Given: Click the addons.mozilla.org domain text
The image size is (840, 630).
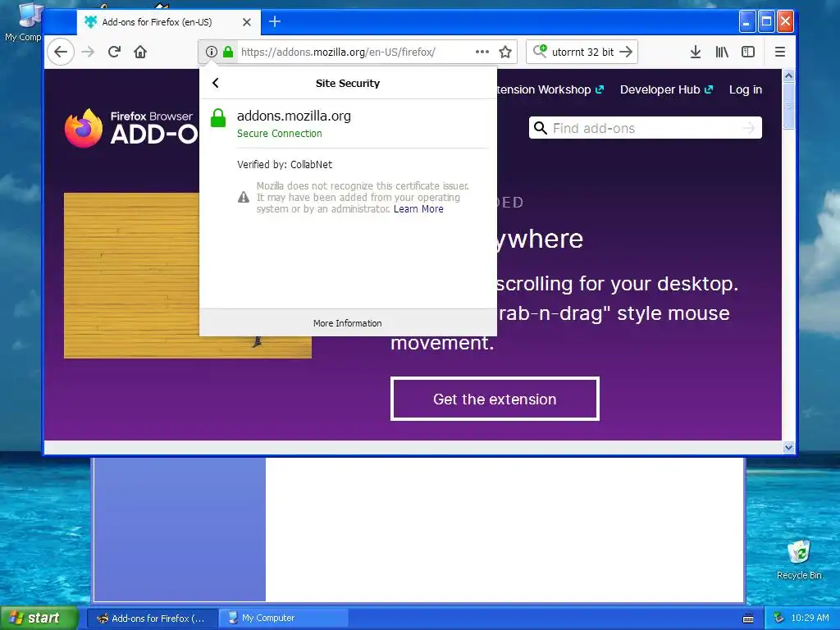Looking at the screenshot, I should click(294, 116).
